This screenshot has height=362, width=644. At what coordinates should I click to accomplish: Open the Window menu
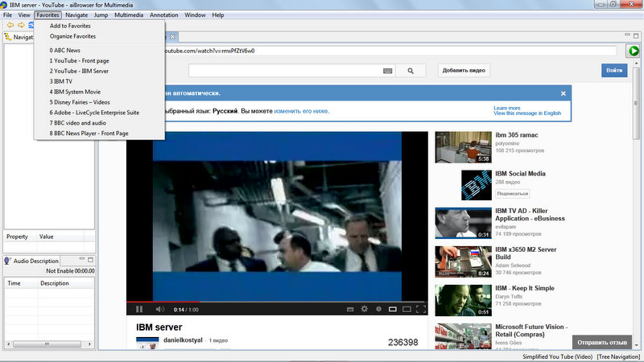[195, 14]
